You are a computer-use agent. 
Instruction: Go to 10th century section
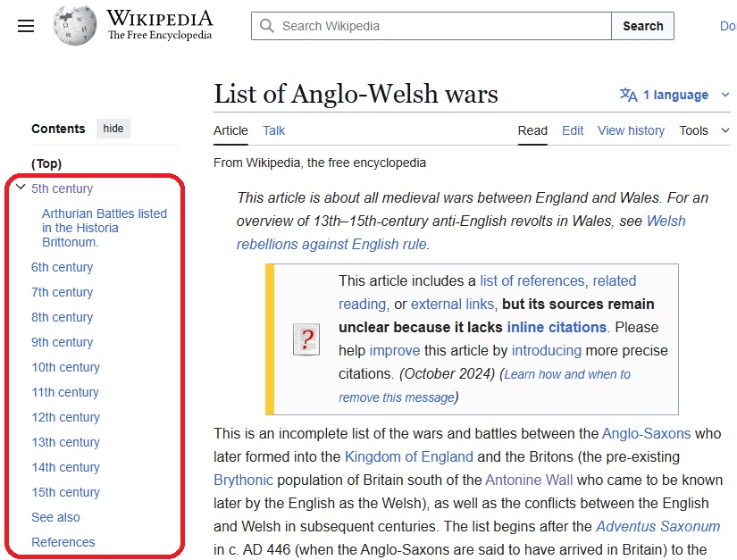point(65,367)
